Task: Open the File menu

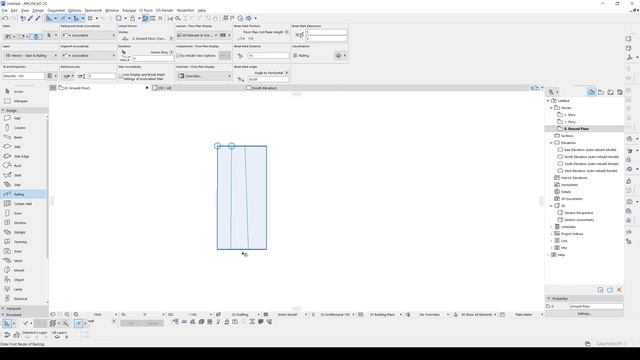Action: (x=4, y=10)
